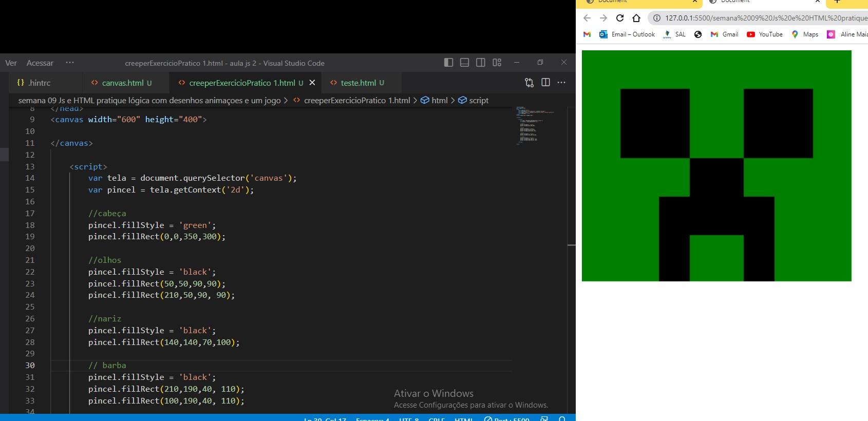Change encoding via UTF-8 status item

point(409,419)
